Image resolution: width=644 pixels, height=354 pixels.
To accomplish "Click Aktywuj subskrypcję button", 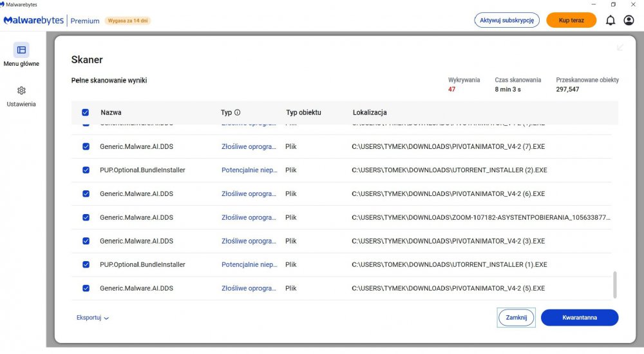I will point(507,21).
